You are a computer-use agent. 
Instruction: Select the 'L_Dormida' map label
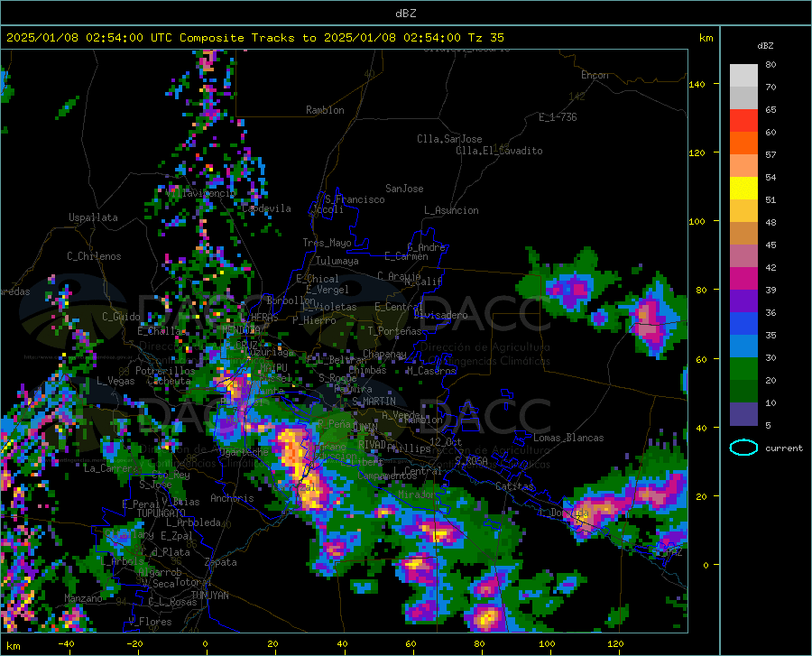[563, 513]
